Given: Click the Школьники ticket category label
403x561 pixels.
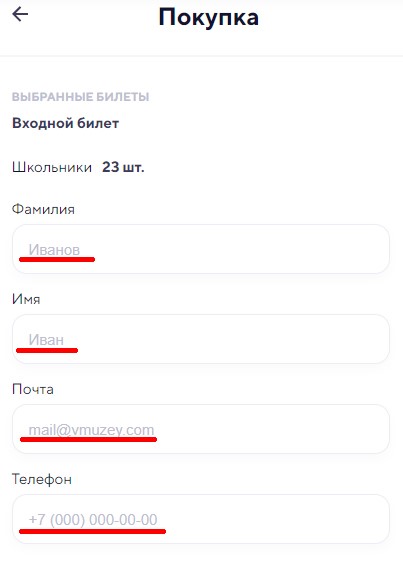Looking at the screenshot, I should [52, 167].
